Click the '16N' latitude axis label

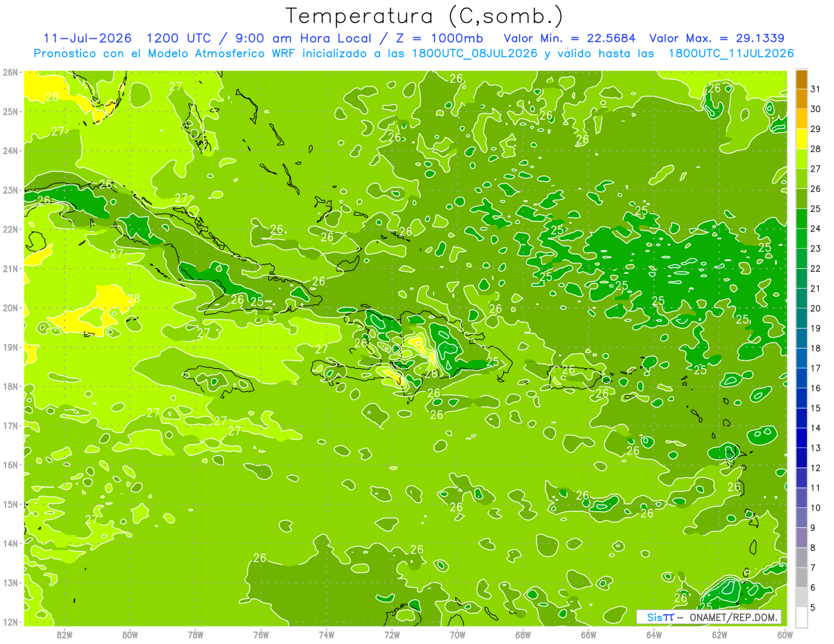pyautogui.click(x=10, y=465)
